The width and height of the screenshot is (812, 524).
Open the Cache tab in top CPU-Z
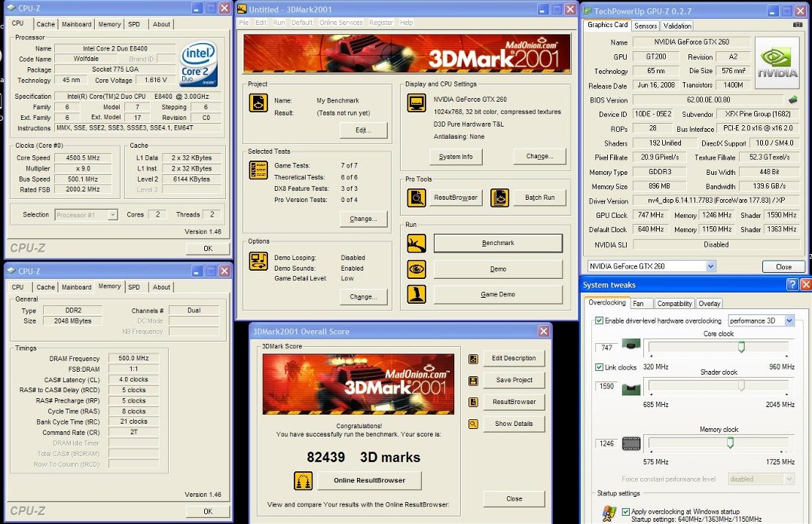[45, 24]
